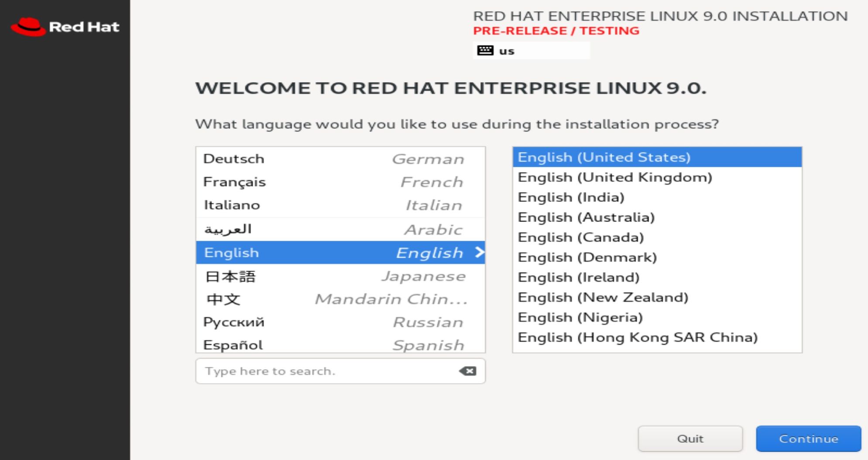This screenshot has width=868, height=460.
Task: Choose English (United States) locale
Action: pos(657,157)
